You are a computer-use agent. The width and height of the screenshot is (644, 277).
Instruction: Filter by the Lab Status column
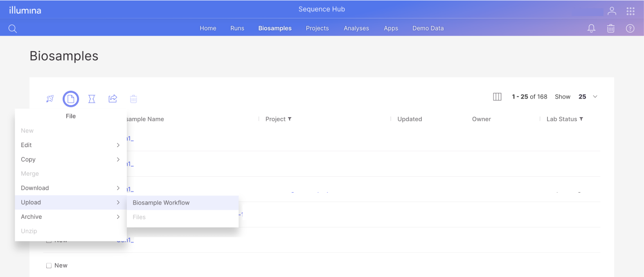pos(581,119)
